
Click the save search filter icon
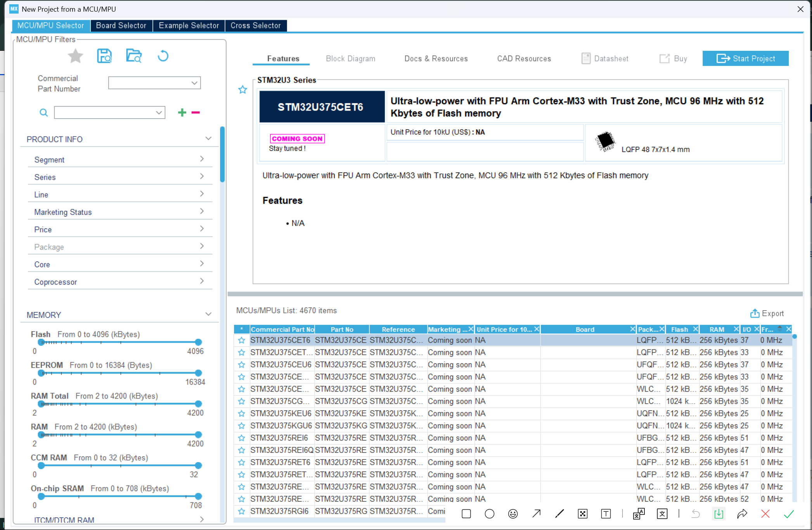(x=104, y=56)
